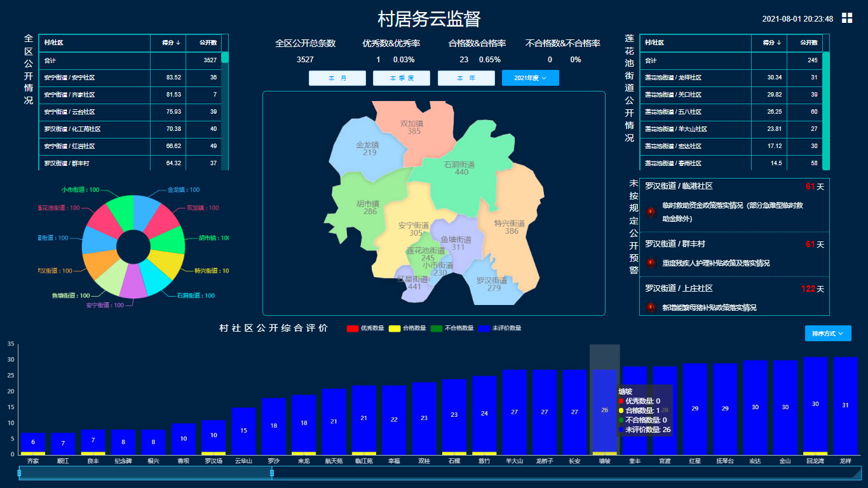Click the red alert icon for 上庄社区
The width and height of the screenshot is (868, 488).
(651, 308)
